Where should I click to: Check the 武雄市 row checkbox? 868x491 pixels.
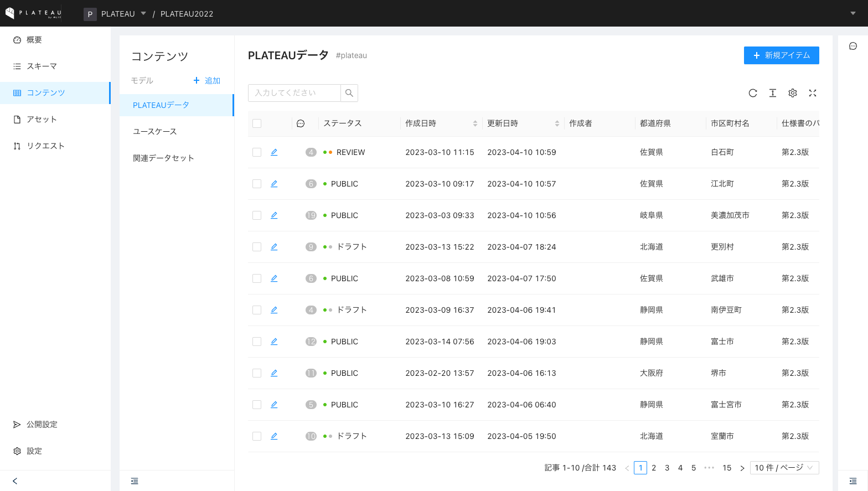pos(257,278)
